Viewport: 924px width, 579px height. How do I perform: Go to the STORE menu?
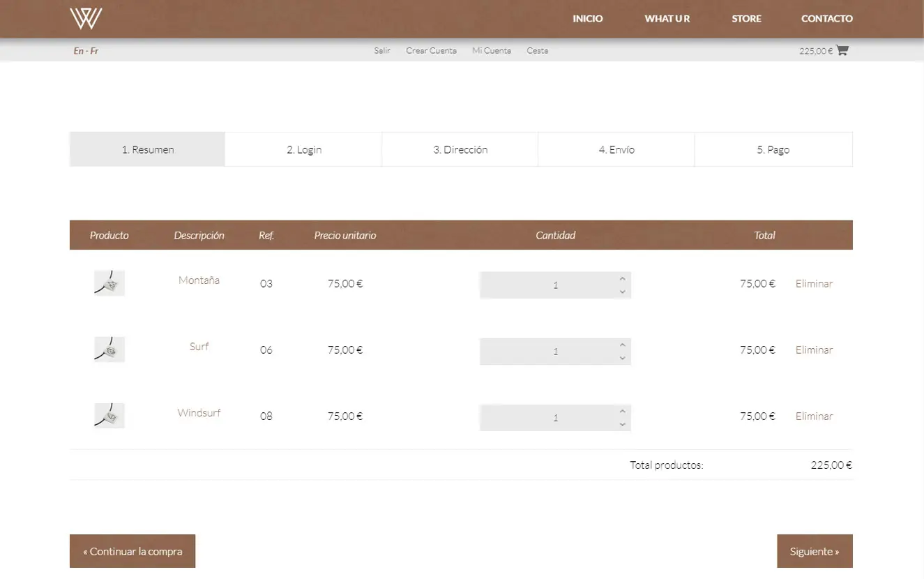pyautogui.click(x=746, y=19)
